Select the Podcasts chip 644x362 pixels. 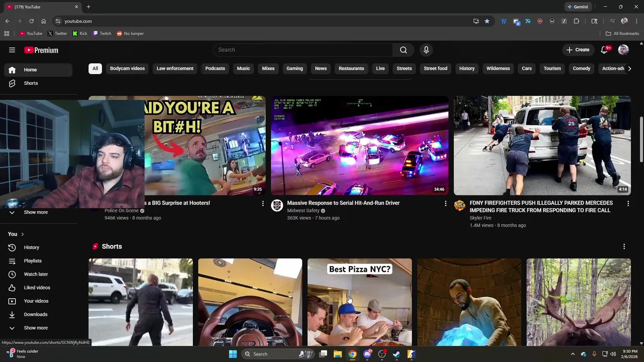(x=215, y=68)
